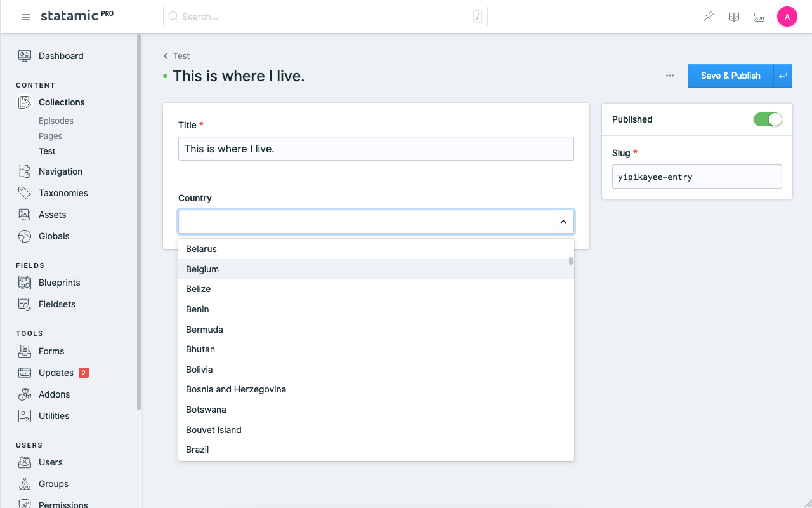The image size is (812, 508).
Task: Click the pin favorites icon
Action: [x=709, y=17]
